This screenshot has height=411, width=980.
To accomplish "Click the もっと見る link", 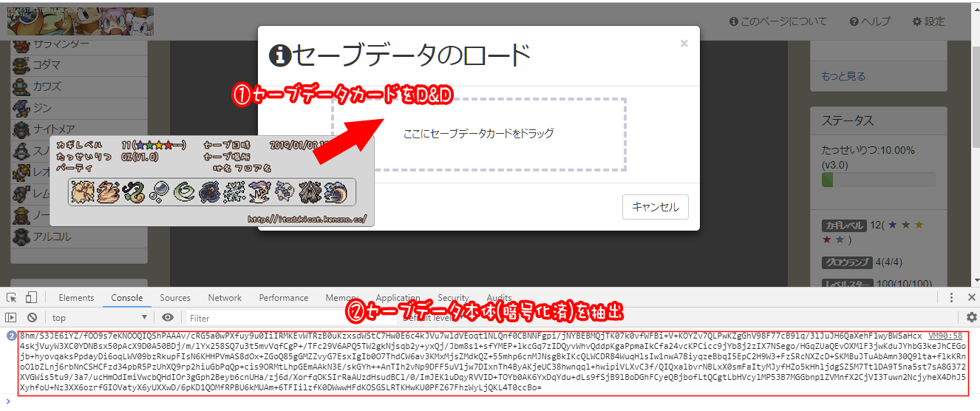I will click(x=843, y=76).
